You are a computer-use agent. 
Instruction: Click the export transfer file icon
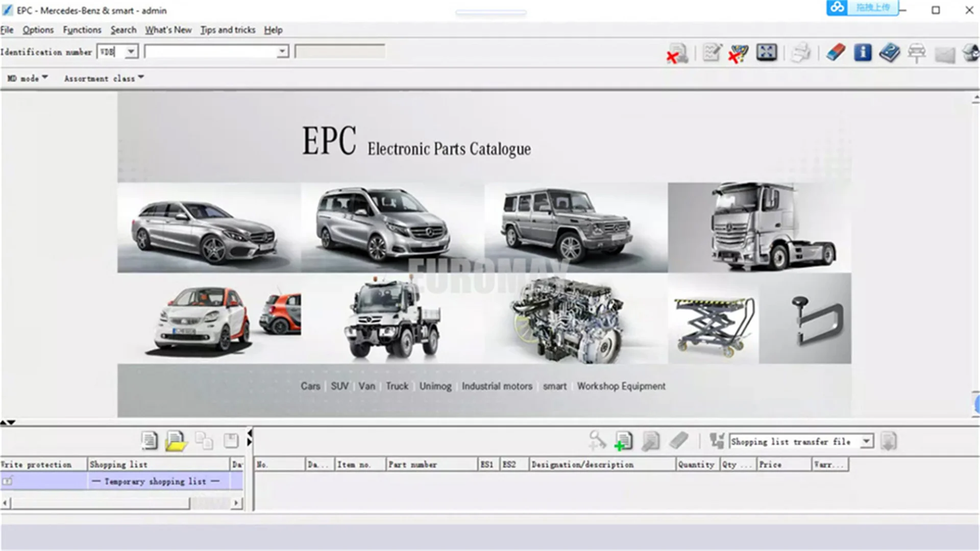click(x=889, y=441)
